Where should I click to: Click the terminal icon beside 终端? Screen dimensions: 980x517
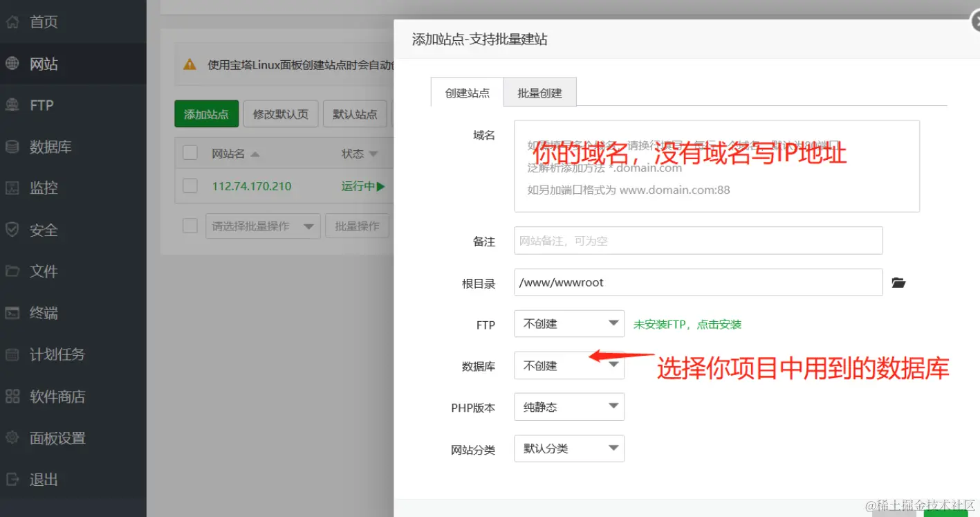(x=12, y=313)
